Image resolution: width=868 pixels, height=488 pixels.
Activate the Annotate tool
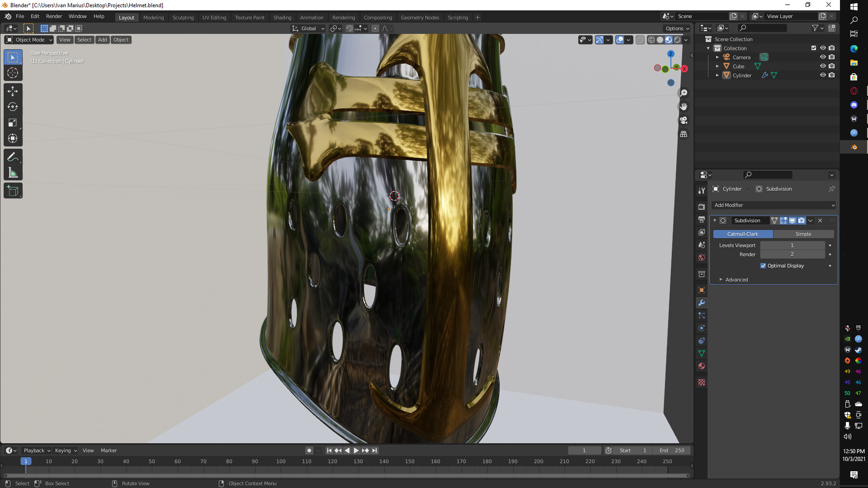tap(13, 156)
